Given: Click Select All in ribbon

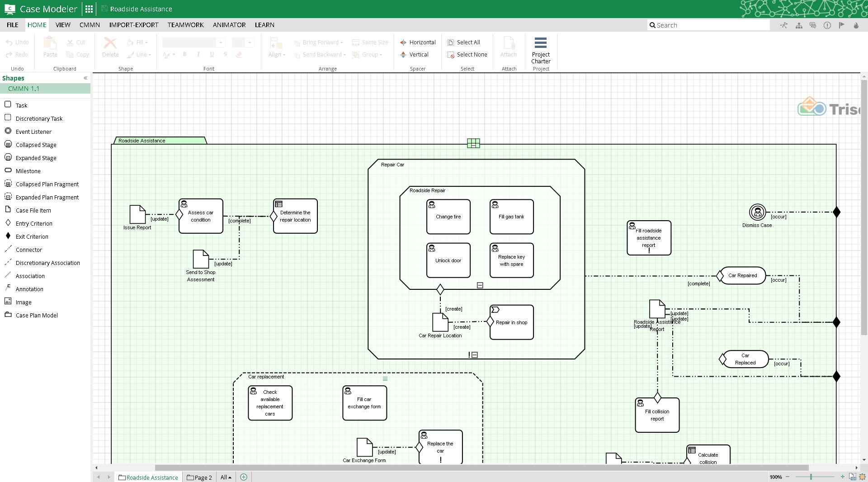Looking at the screenshot, I should click(x=464, y=42).
